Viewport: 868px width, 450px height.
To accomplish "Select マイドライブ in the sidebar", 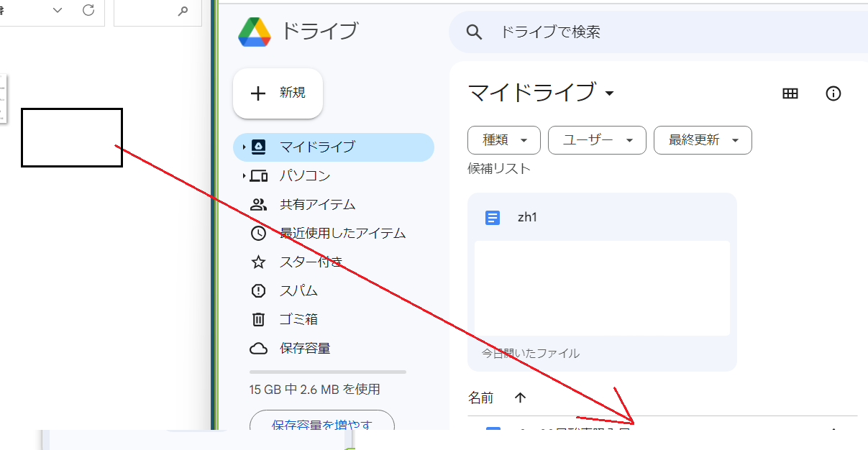I will click(334, 147).
